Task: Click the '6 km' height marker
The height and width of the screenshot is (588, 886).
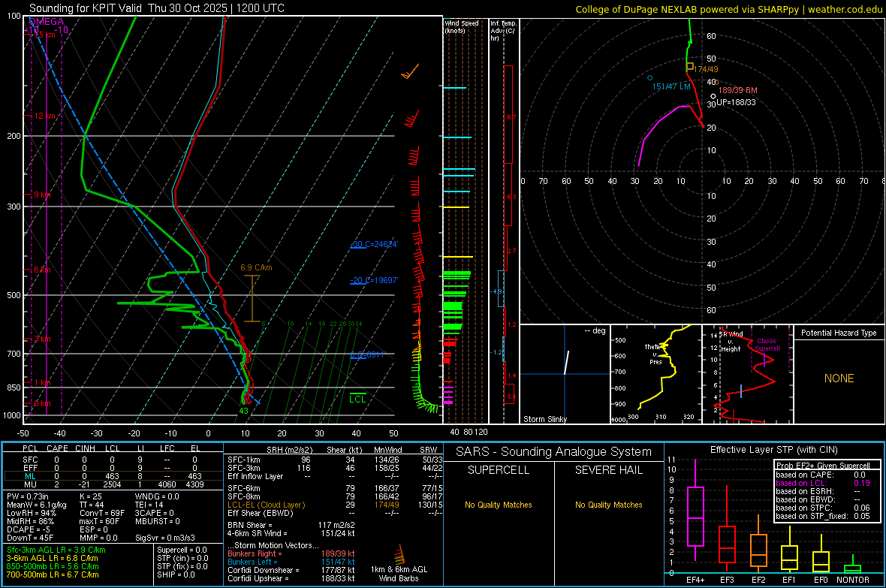Action: pos(42,270)
